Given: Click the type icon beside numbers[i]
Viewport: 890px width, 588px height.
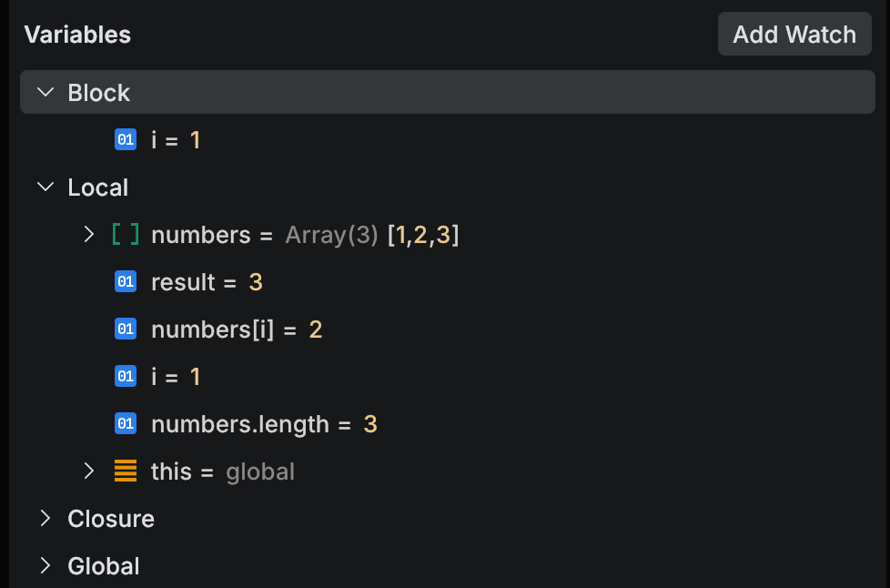Looking at the screenshot, I should tap(125, 329).
